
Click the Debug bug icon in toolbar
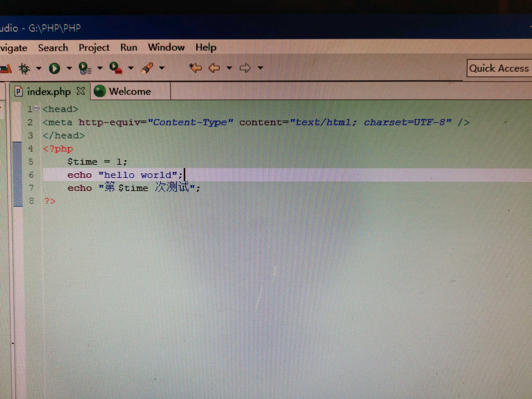pyautogui.click(x=24, y=69)
